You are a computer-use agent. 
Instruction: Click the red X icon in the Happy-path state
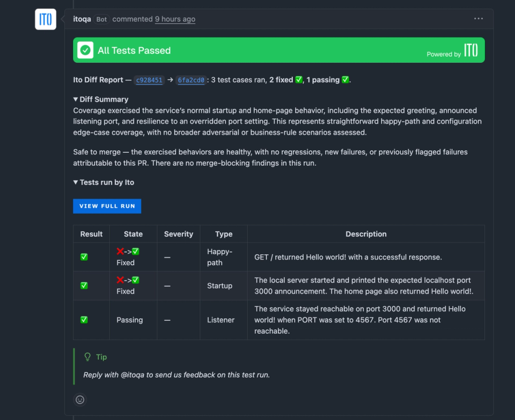click(120, 251)
